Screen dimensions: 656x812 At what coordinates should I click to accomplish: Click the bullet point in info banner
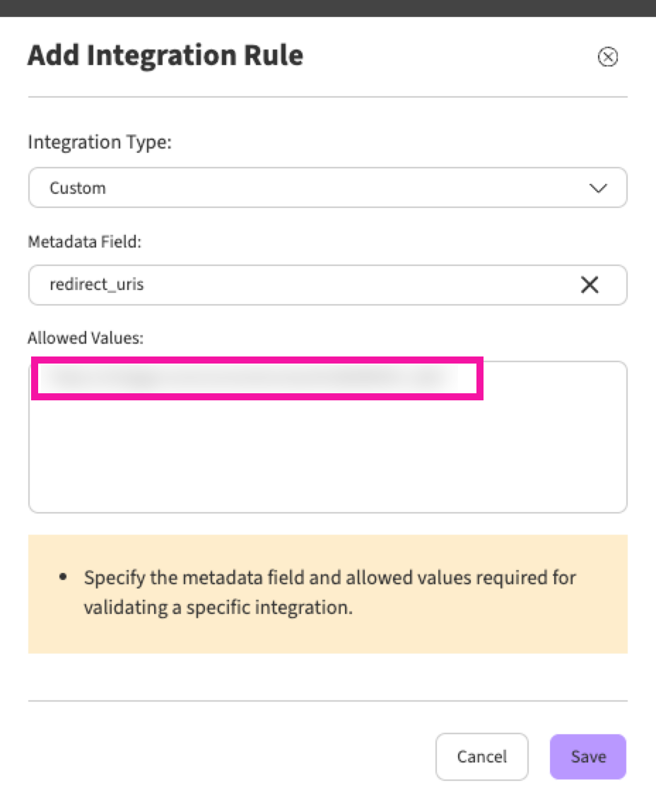tap(63, 577)
